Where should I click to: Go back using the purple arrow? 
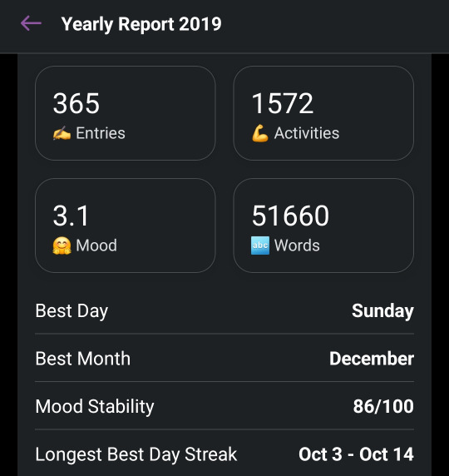[31, 23]
